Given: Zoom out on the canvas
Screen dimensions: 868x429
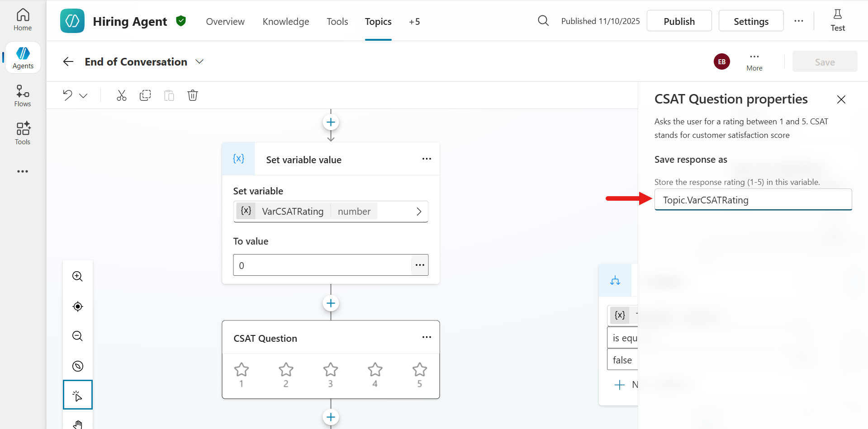Looking at the screenshot, I should pyautogui.click(x=78, y=336).
